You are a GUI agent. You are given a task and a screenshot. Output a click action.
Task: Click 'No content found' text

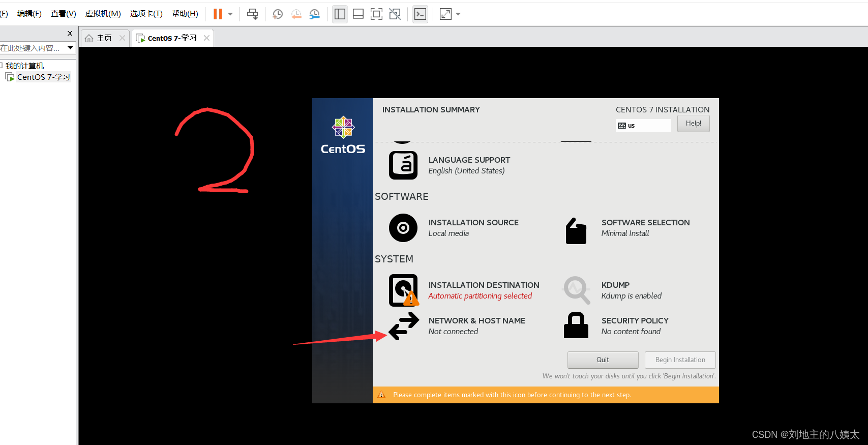click(x=631, y=332)
